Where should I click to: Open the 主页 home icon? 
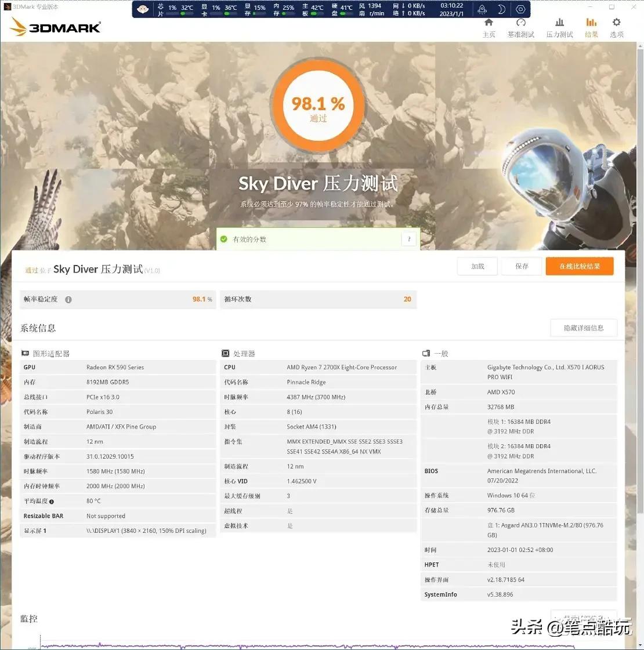(489, 27)
